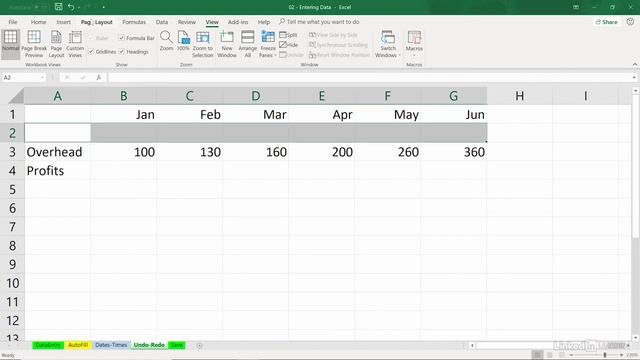Open the Help ribbon tab
The height and width of the screenshot is (360, 640).
(264, 22)
